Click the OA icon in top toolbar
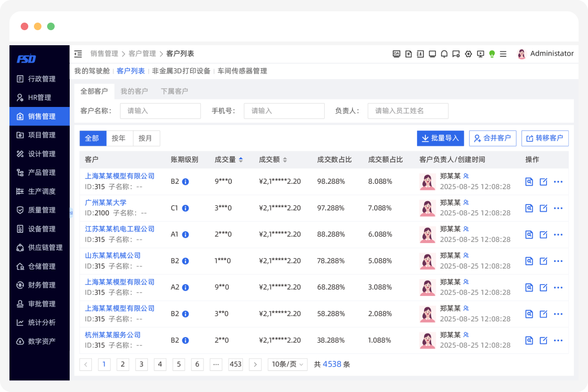This screenshot has height=392, width=588. 397,54
